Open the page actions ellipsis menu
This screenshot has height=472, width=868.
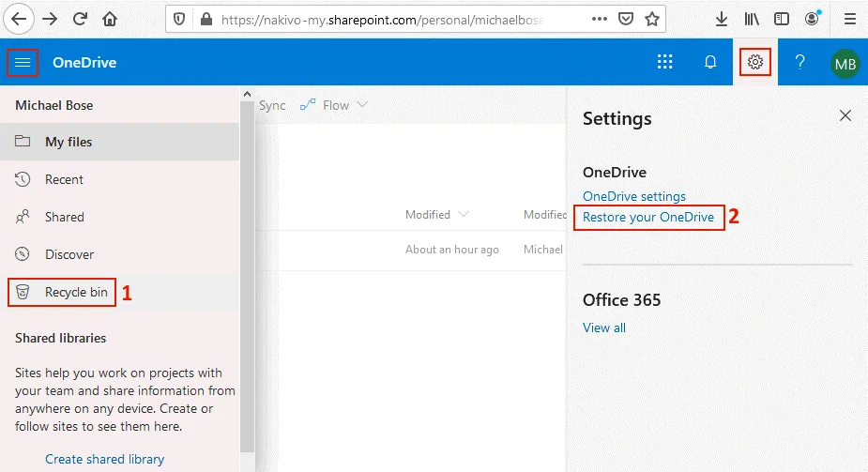[598, 19]
